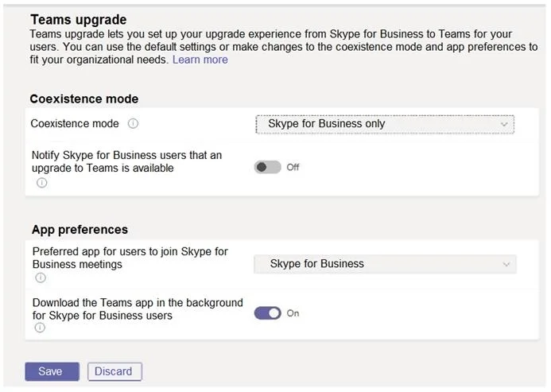The width and height of the screenshot is (551, 392).
Task: Click the Off label beside notify toggle
Action: pyautogui.click(x=293, y=167)
